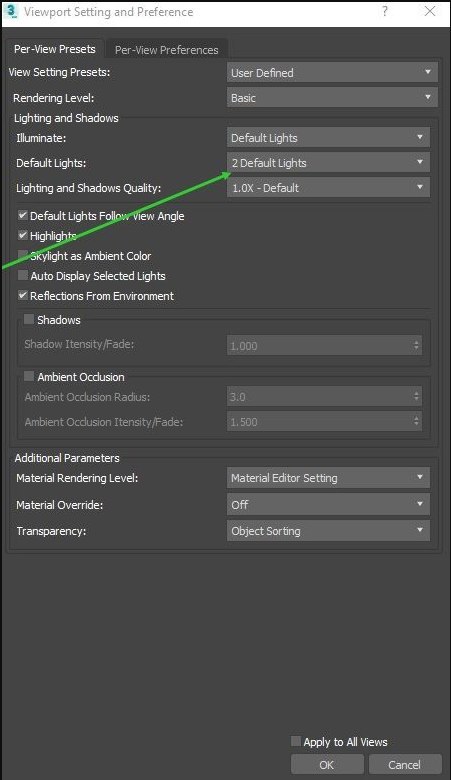Click the Shadow Intensity/Fade spinner arrows
This screenshot has width=451, height=780.
417,346
